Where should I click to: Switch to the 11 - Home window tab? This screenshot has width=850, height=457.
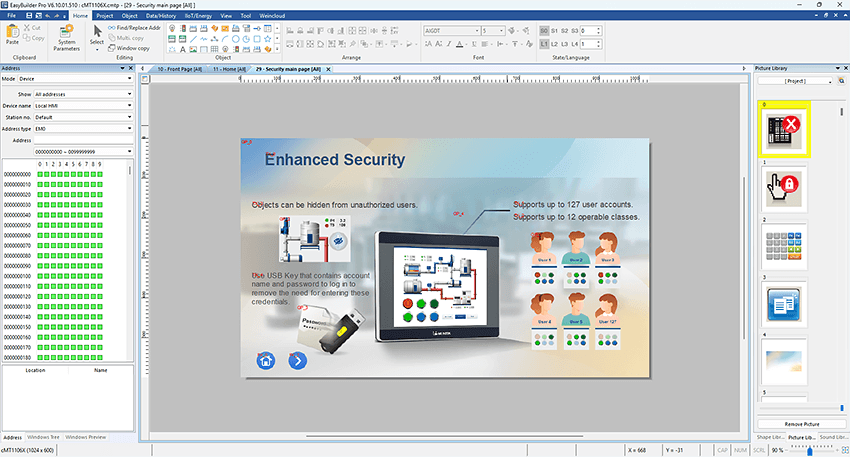(x=229, y=68)
